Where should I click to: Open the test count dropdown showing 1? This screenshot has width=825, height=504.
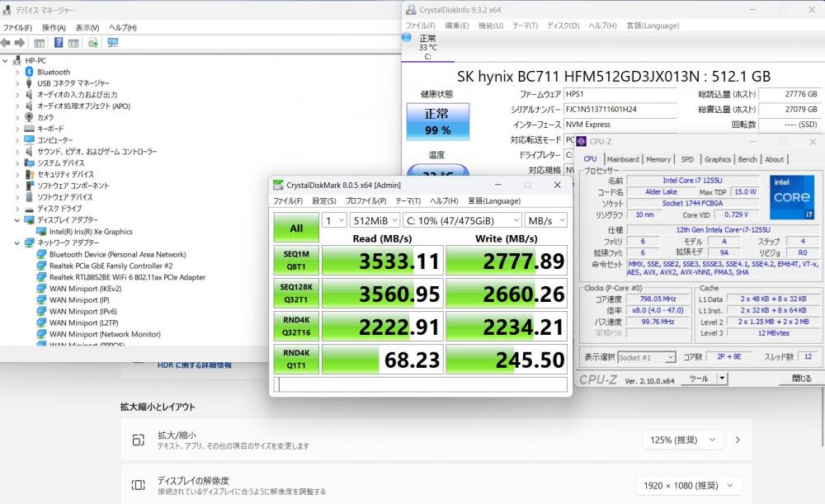[335, 220]
